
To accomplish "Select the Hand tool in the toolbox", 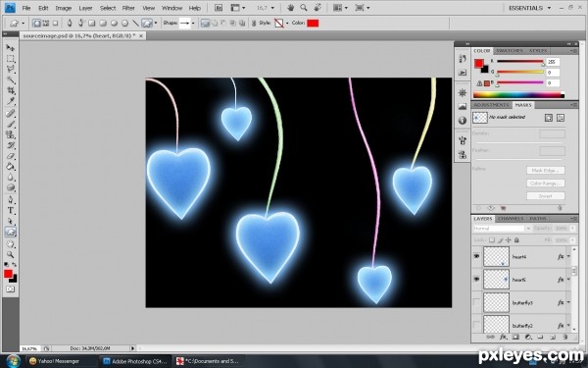I will click(10, 244).
